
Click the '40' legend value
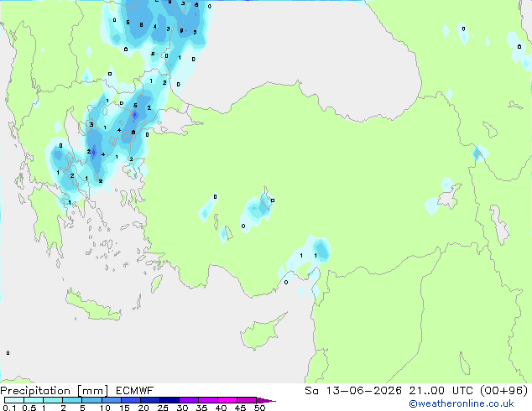(221, 408)
